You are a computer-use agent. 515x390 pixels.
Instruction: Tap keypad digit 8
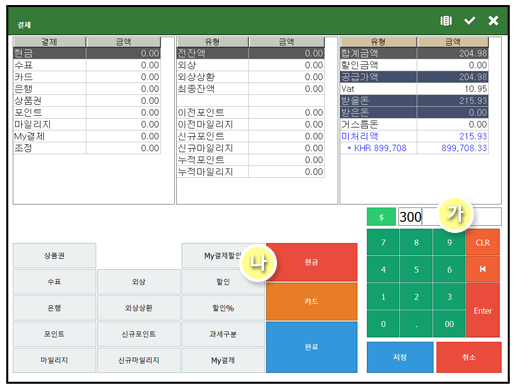click(x=416, y=242)
